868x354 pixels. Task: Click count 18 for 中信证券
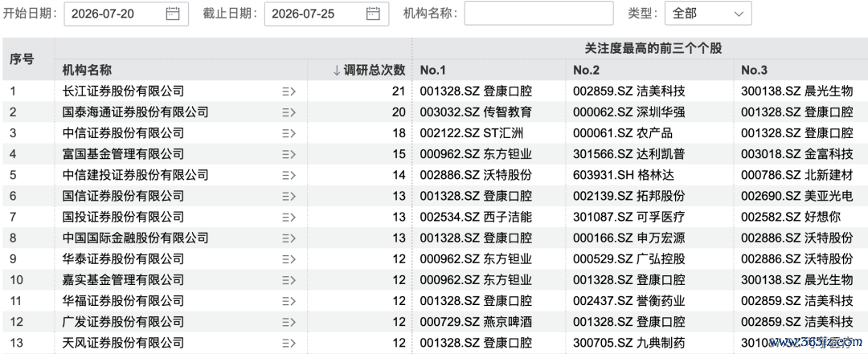[399, 133]
